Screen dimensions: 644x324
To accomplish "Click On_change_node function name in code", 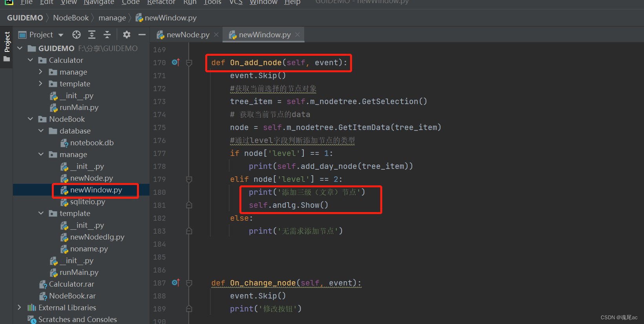I will 263,283.
